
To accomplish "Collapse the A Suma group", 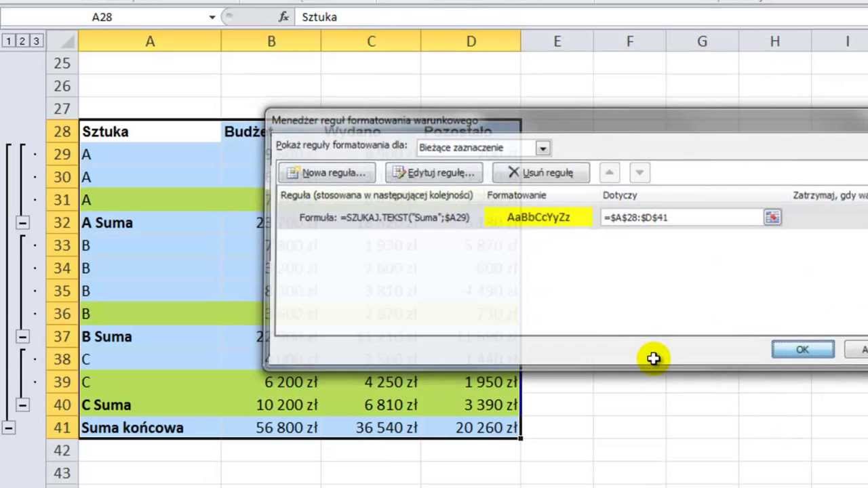I will [x=22, y=223].
